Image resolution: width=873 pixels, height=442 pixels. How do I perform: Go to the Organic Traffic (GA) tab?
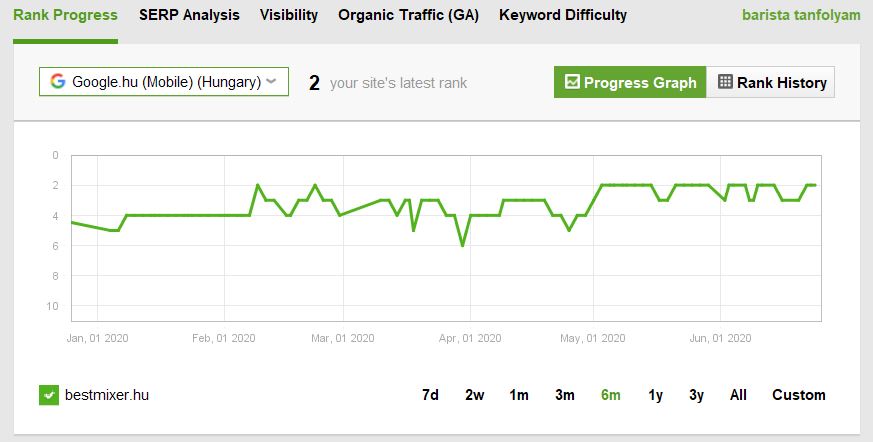point(408,15)
